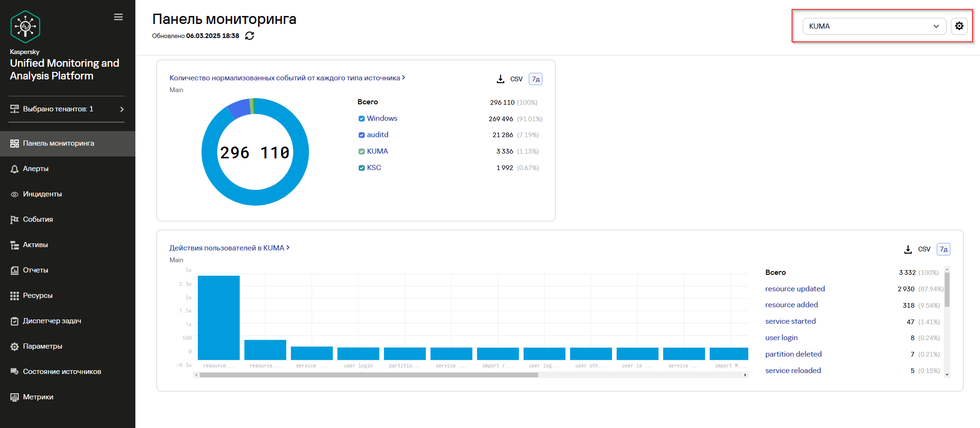Navigate to the Активы section
Screen dimensions: 980x428
pos(68,245)
